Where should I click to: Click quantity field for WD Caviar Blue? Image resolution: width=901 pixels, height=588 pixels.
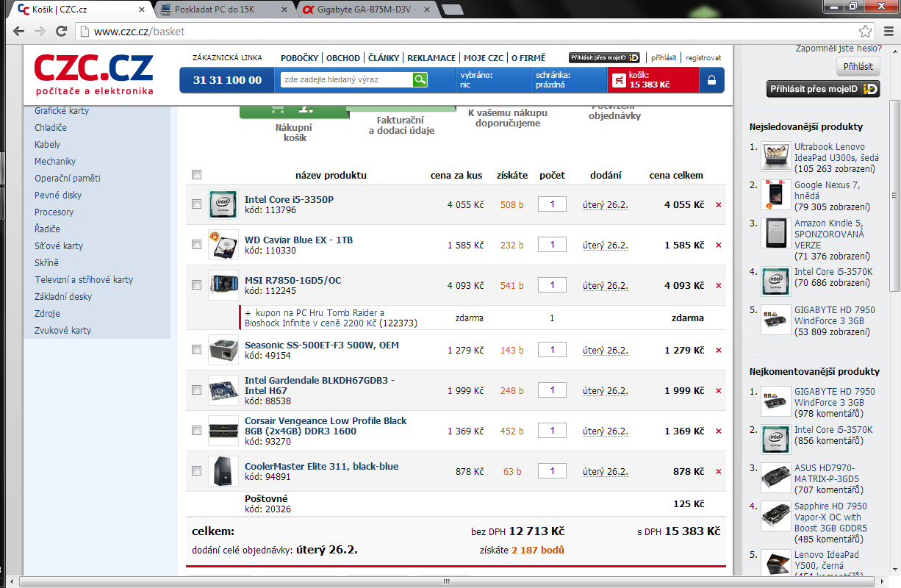tap(552, 245)
